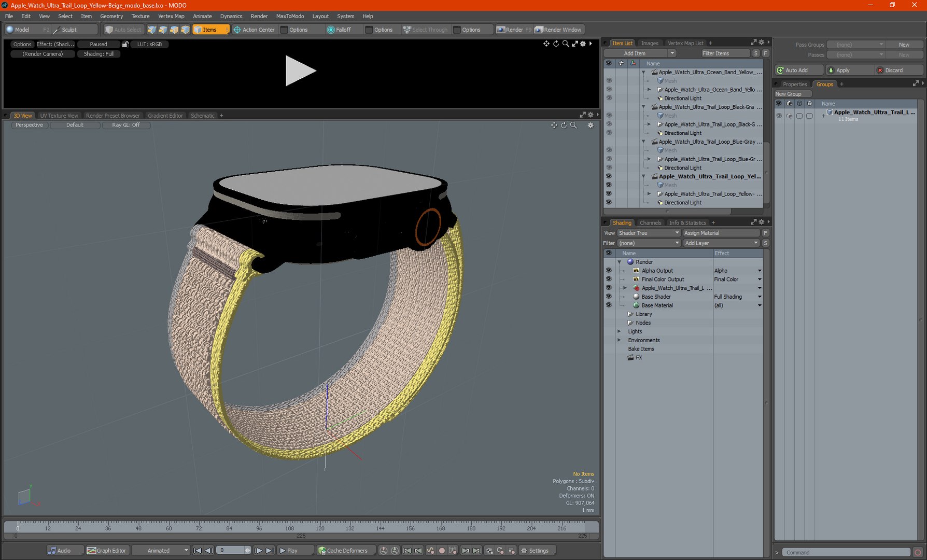Switch to the Channels tab
The width and height of the screenshot is (927, 560).
point(650,223)
